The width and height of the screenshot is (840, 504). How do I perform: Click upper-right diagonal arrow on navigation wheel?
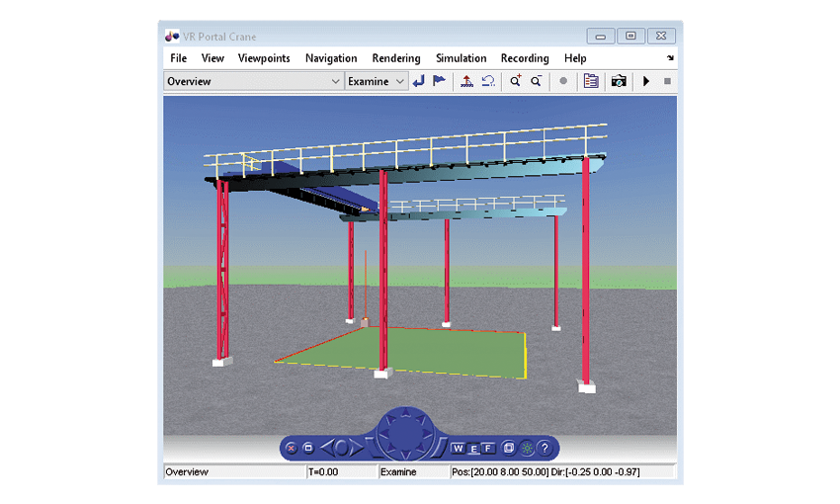click(x=422, y=419)
